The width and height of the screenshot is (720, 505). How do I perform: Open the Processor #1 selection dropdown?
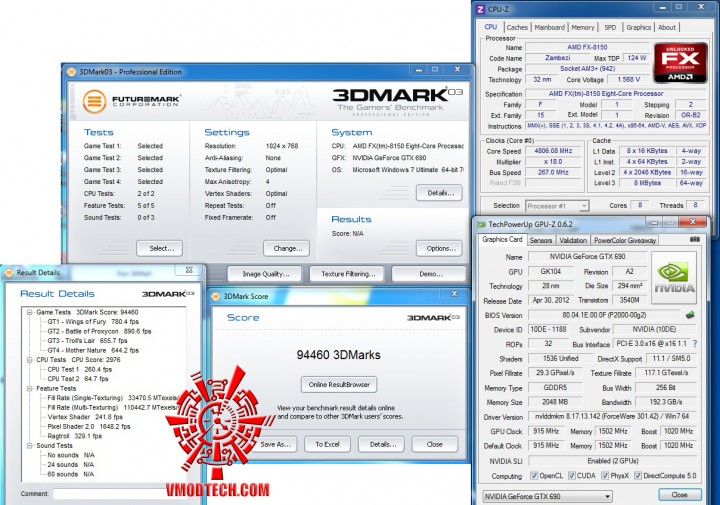click(x=557, y=206)
